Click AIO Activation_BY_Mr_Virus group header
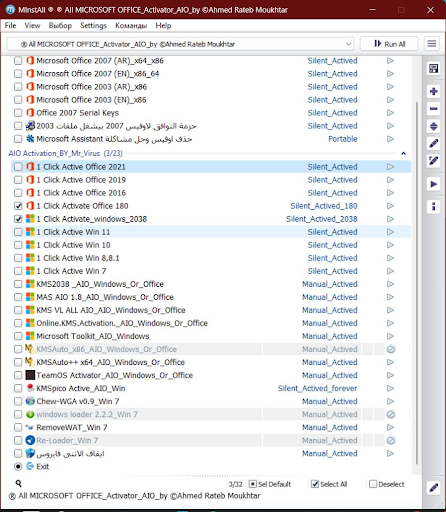Image resolution: width=446 pixels, height=512 pixels. pyautogui.click(x=66, y=153)
